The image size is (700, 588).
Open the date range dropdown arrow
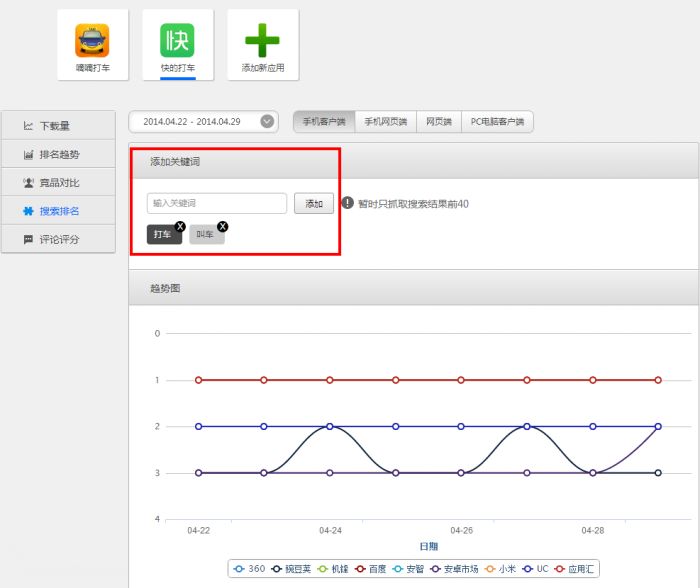coord(267,121)
